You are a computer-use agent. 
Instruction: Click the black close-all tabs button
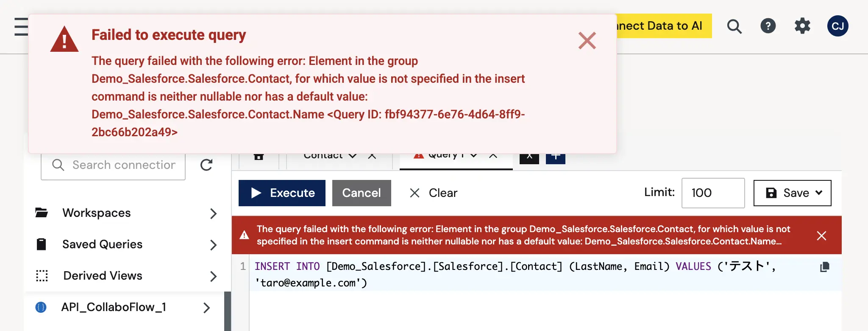[x=529, y=158]
